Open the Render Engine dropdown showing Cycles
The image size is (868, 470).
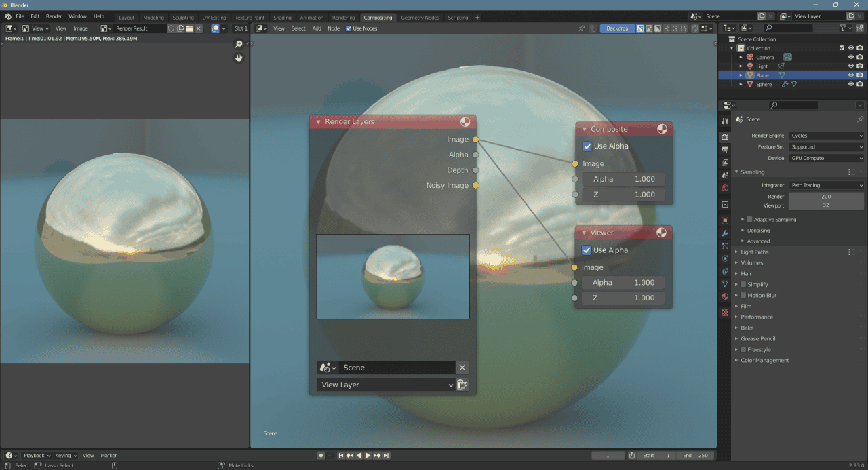click(x=826, y=135)
